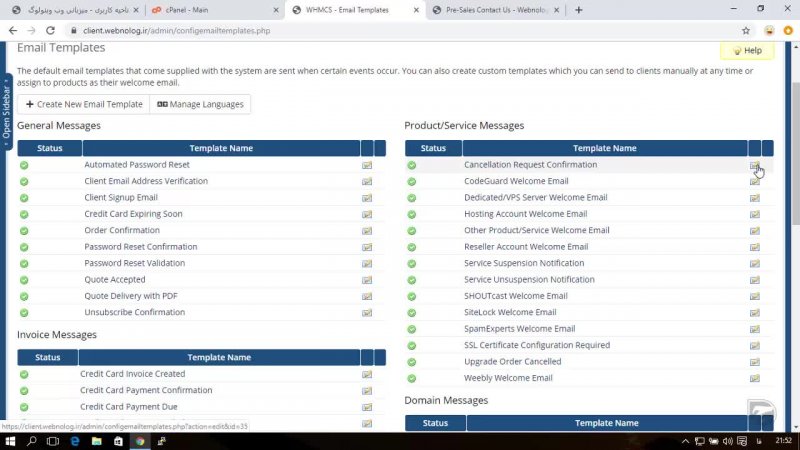800x450 pixels.
Task: Click green status icon for Automated Password Reset
Action: point(24,165)
